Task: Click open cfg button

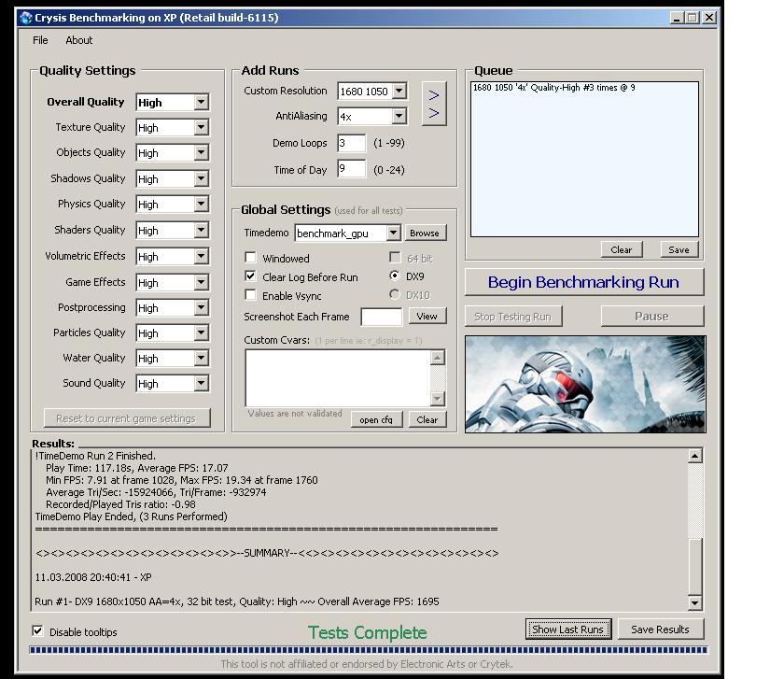Action: (x=376, y=419)
